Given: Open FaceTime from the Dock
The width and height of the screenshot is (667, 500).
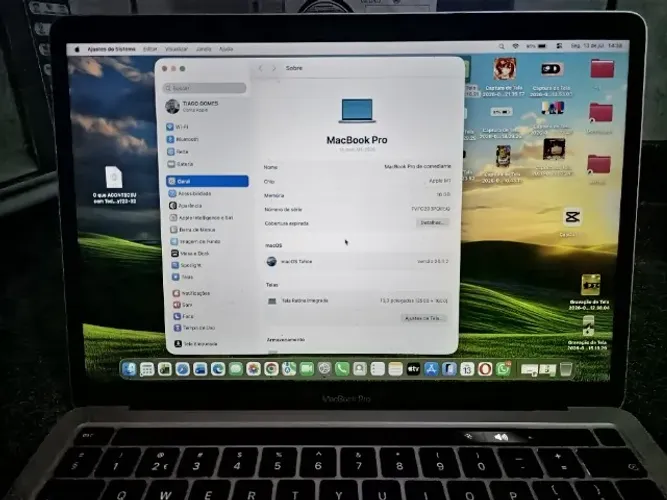Looking at the screenshot, I should click(307, 369).
